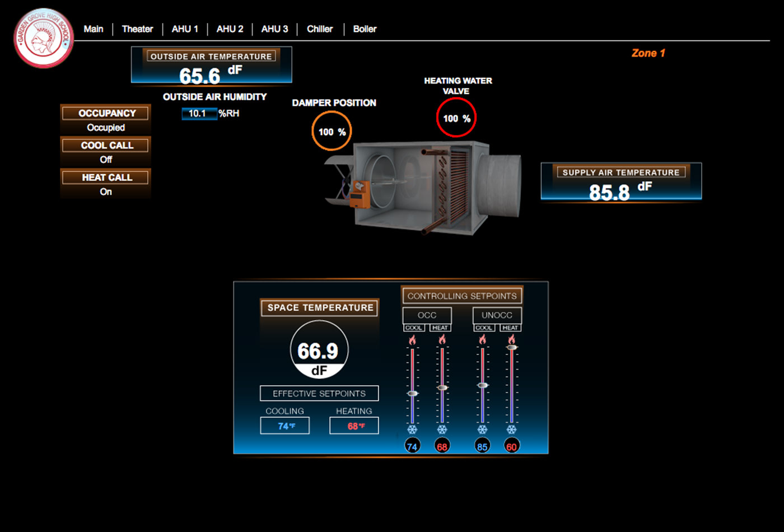Click the red 60 setpoint value circle

point(512,446)
